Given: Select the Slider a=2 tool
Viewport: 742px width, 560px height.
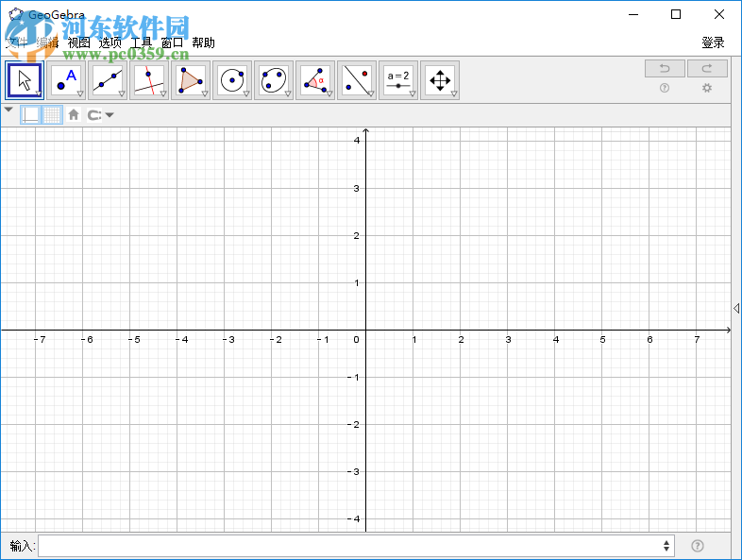Looking at the screenshot, I should (398, 80).
